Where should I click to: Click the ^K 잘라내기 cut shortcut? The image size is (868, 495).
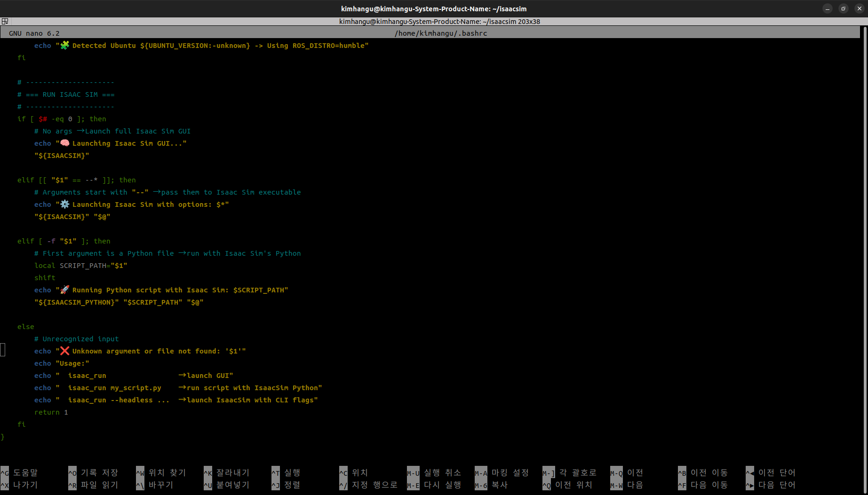[227, 472]
